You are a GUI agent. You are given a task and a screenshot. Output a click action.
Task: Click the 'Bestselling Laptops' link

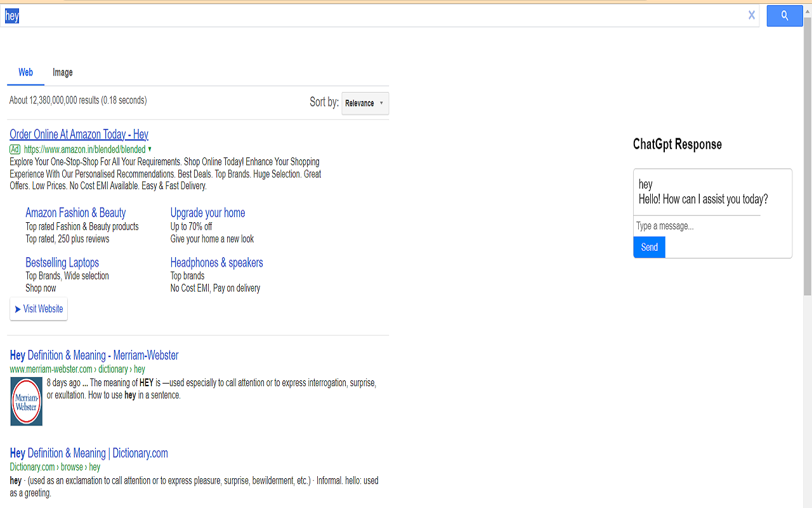click(x=62, y=262)
